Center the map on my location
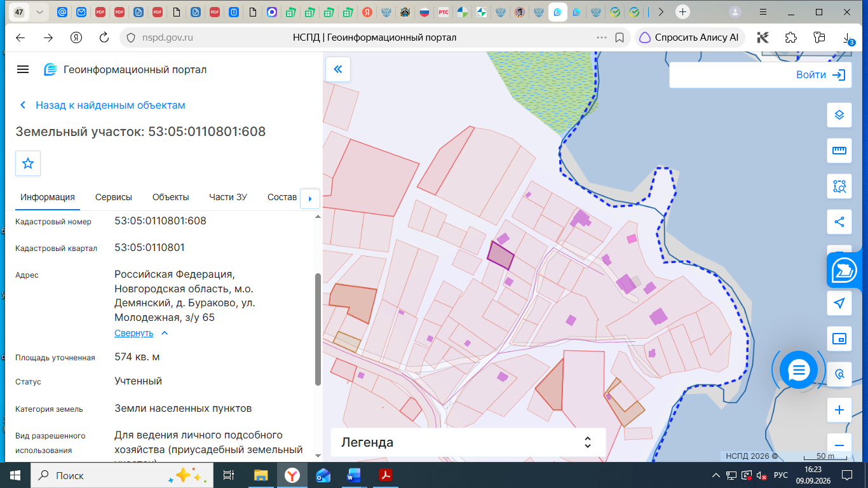This screenshot has width=868, height=488. (x=839, y=303)
